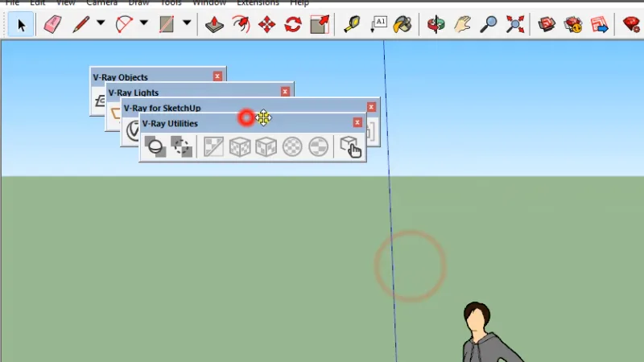This screenshot has width=644, height=362.
Task: Expand the shape tool dropdown arrow
Action: tap(187, 23)
